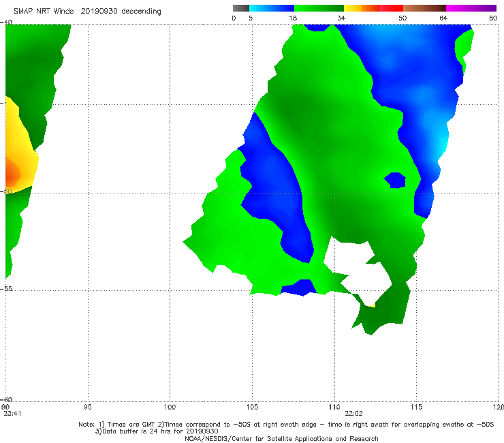504x443 pixels.
Task: Click the '3)Data buffer is 24 hr' note
Action: (x=157, y=431)
